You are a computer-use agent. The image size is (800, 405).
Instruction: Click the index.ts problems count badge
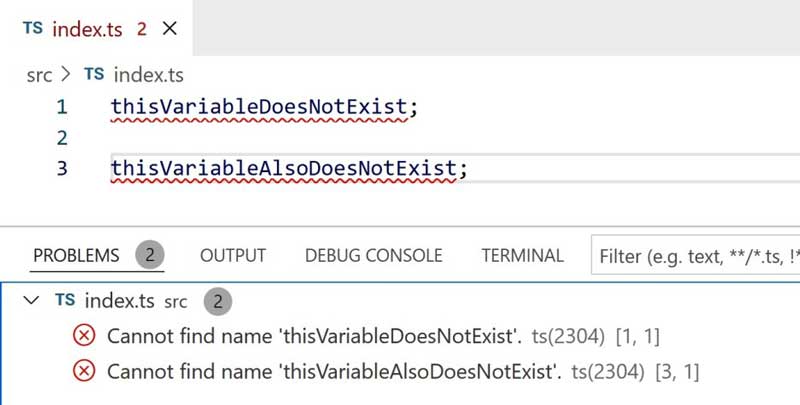[x=218, y=301]
